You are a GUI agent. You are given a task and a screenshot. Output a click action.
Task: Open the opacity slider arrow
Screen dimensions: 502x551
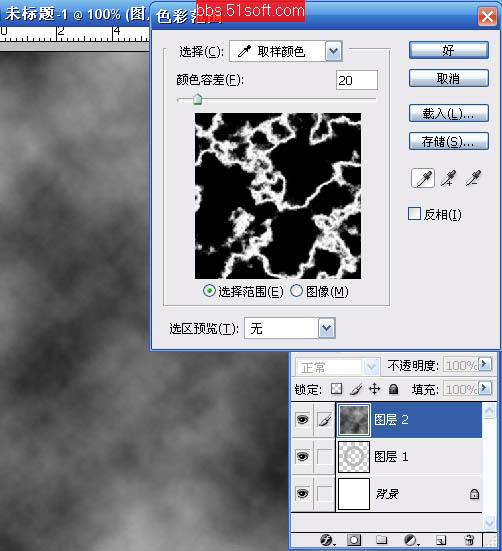coord(485,364)
